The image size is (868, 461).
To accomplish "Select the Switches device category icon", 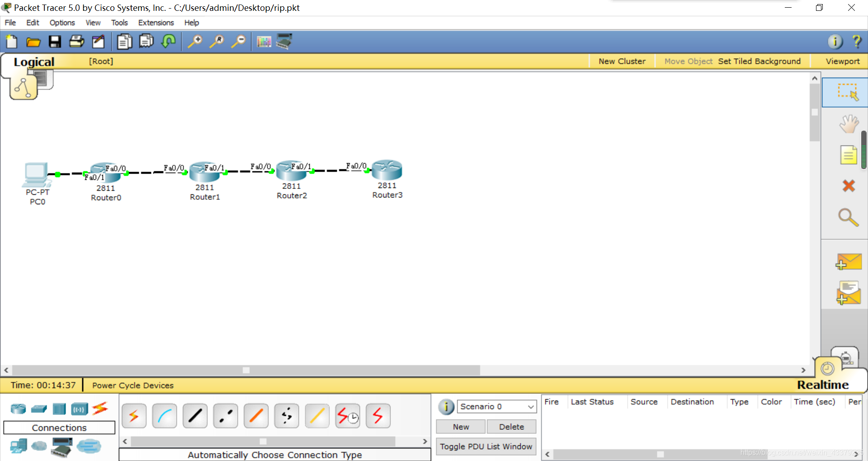I will click(39, 409).
